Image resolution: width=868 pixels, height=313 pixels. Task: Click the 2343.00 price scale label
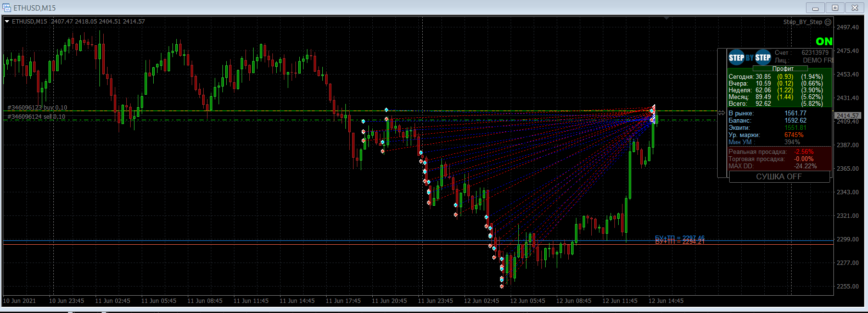[848, 192]
